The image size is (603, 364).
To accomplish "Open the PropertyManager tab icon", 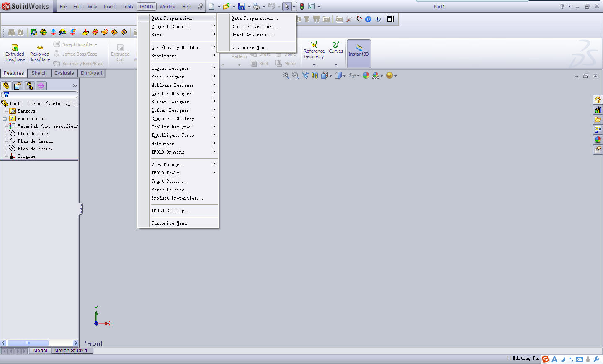I will [x=18, y=86].
